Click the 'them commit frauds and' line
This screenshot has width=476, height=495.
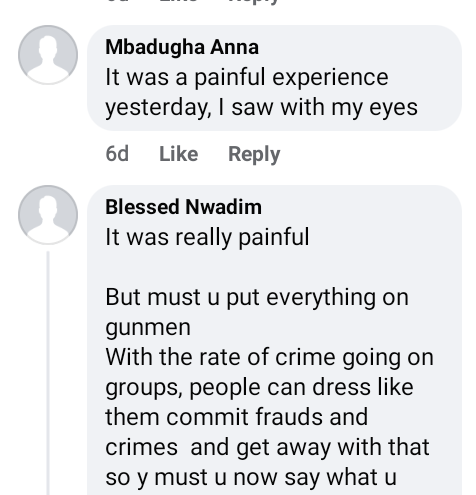237,417
